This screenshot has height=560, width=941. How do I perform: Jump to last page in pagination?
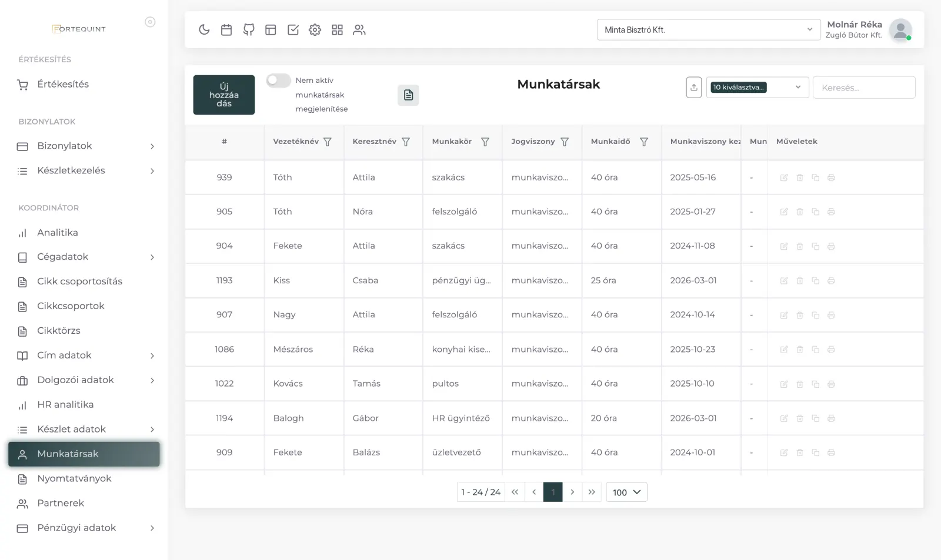592,492
